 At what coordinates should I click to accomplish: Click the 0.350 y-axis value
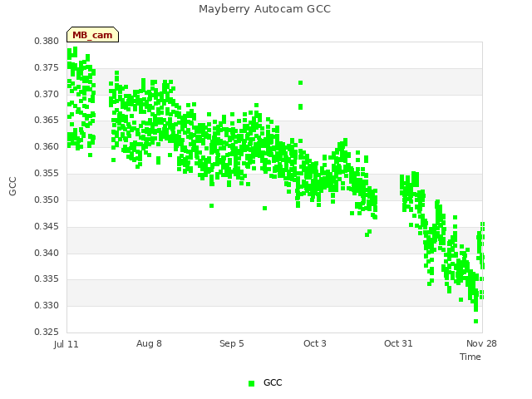coord(47,199)
